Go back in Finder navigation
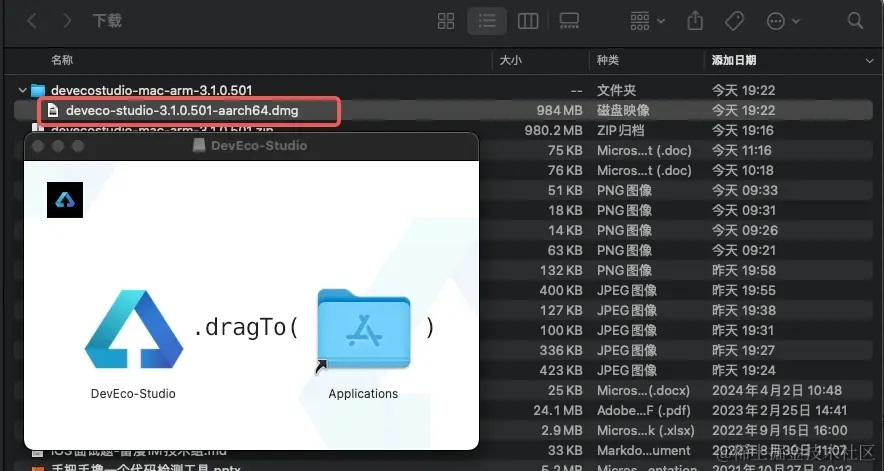884x471 pixels. tap(32, 21)
